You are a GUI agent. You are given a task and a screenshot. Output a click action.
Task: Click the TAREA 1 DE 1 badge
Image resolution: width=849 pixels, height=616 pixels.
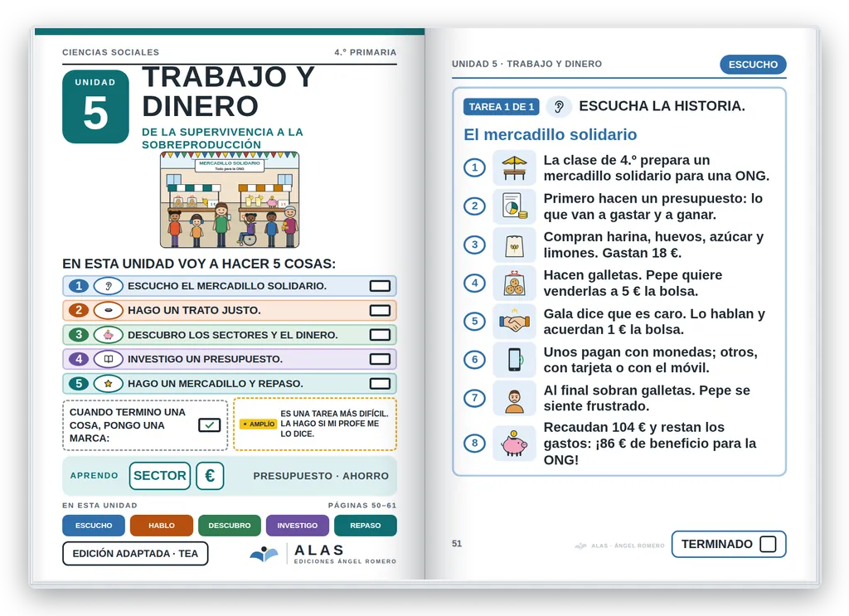(x=502, y=107)
